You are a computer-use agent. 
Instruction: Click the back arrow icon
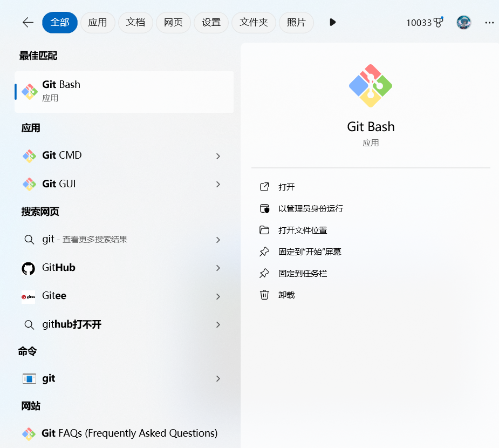(x=28, y=22)
